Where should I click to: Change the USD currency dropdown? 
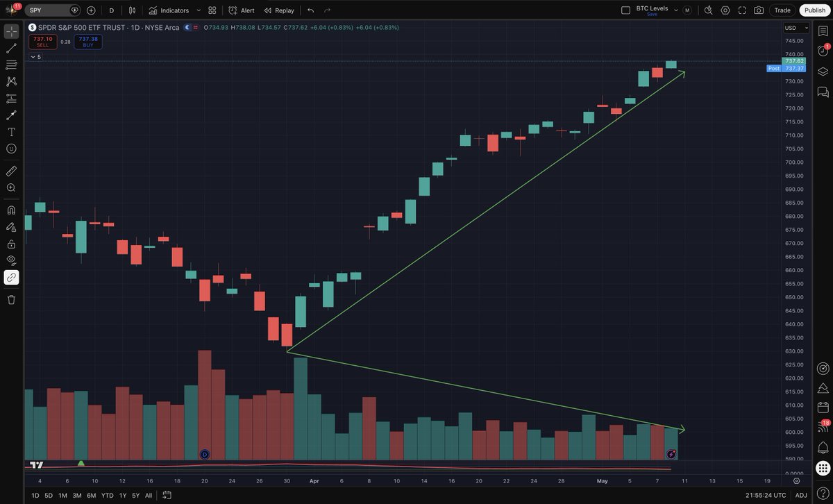796,28
